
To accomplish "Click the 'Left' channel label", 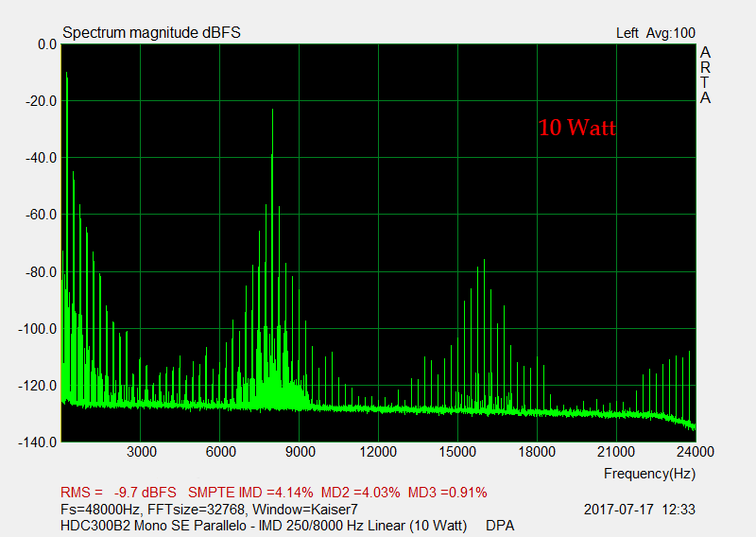I will coord(627,33).
